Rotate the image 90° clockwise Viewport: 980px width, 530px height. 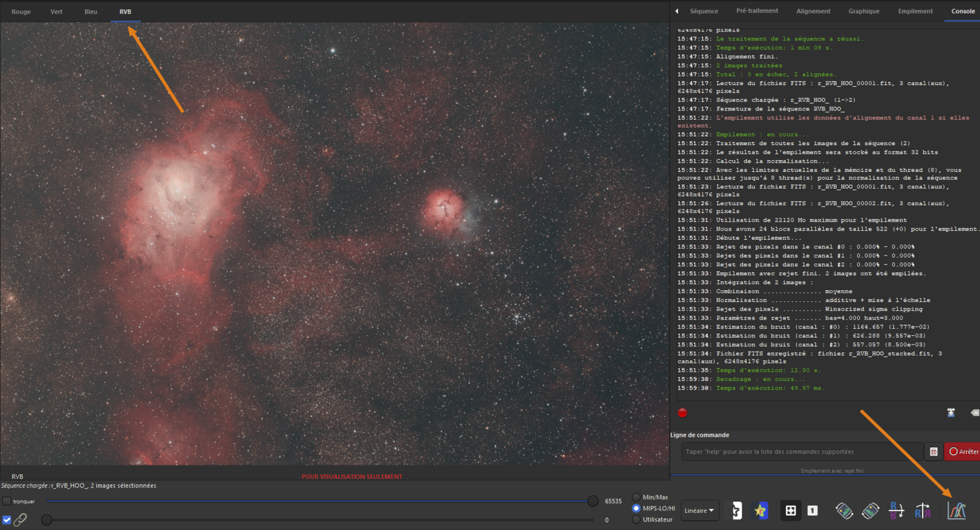[x=870, y=510]
